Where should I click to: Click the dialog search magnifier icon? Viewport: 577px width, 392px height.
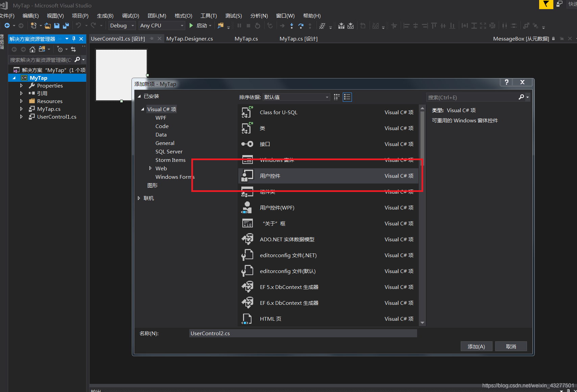click(x=522, y=97)
